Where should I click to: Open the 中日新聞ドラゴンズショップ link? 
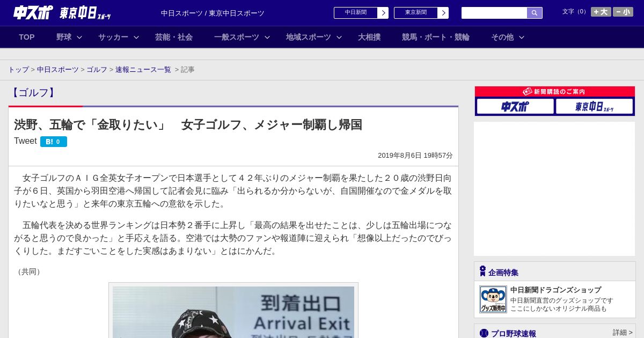click(x=555, y=290)
